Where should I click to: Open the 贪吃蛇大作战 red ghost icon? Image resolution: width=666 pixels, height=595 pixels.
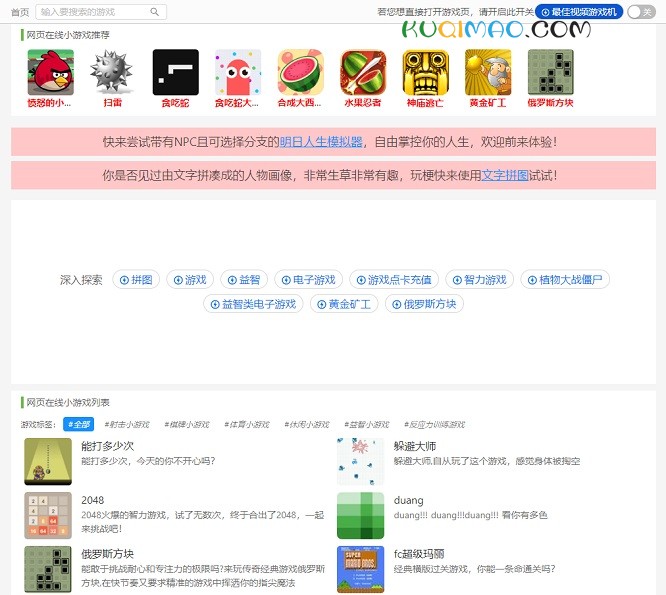[238, 72]
